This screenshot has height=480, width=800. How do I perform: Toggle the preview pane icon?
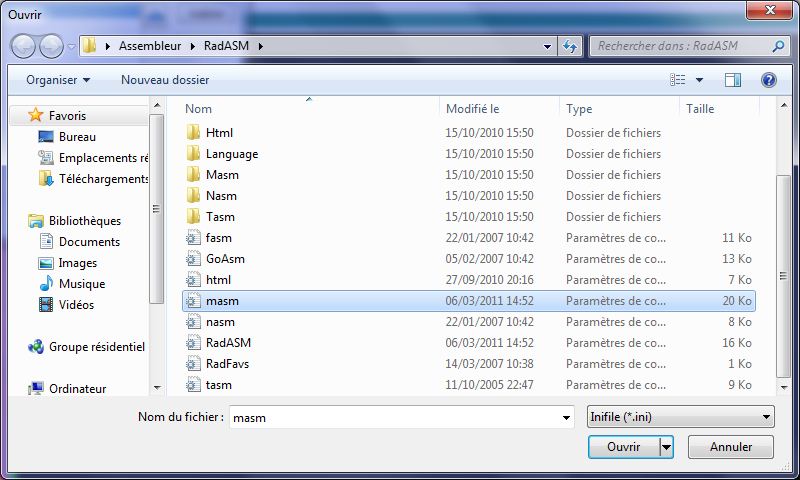[733, 80]
